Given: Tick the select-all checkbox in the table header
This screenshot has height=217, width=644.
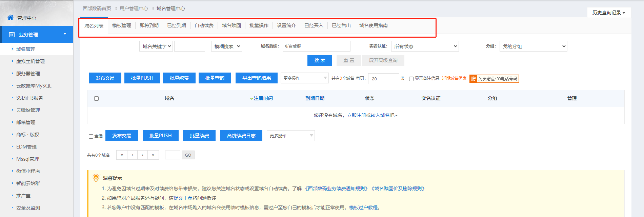Looking at the screenshot, I should (96, 98).
